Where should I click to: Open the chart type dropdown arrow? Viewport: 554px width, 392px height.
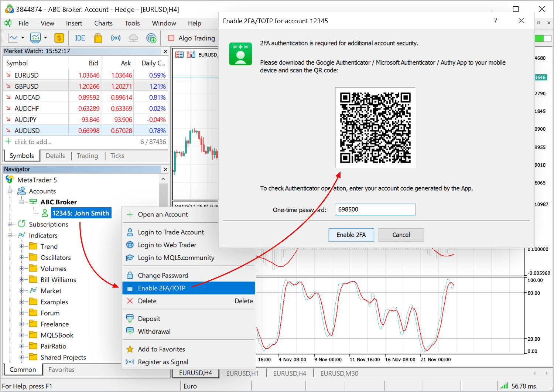click(22, 38)
